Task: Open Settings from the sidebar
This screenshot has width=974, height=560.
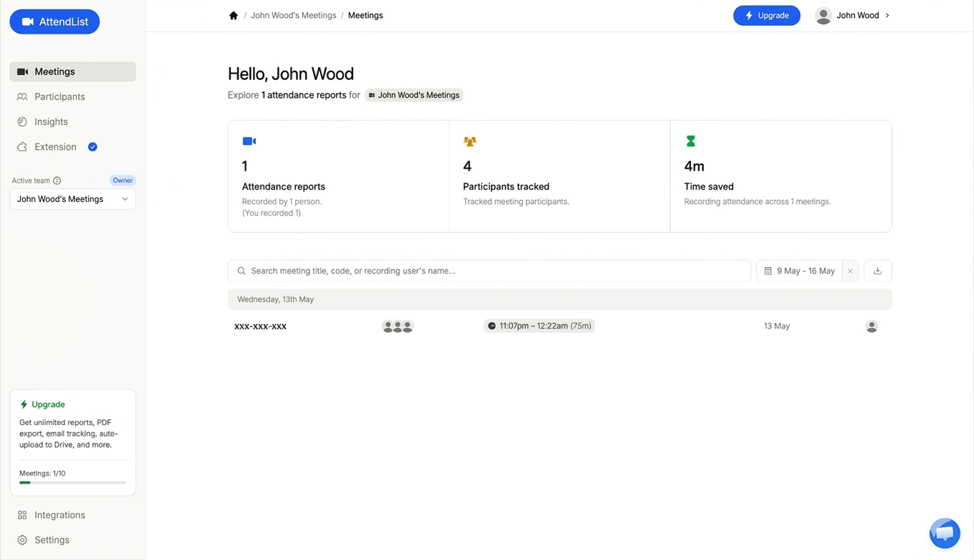Action: point(73,540)
